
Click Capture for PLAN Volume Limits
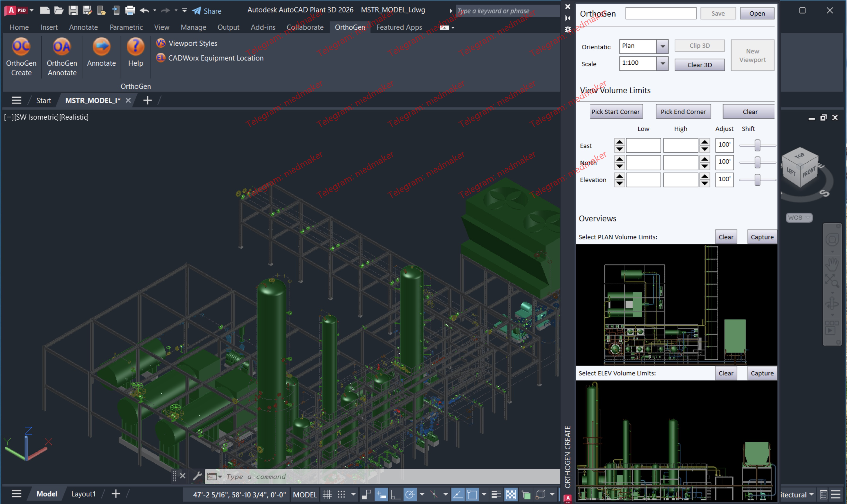coord(762,237)
